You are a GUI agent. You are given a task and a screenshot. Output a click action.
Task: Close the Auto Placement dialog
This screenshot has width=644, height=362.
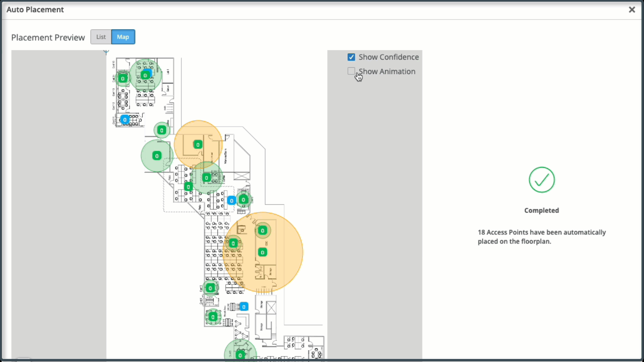pos(632,10)
